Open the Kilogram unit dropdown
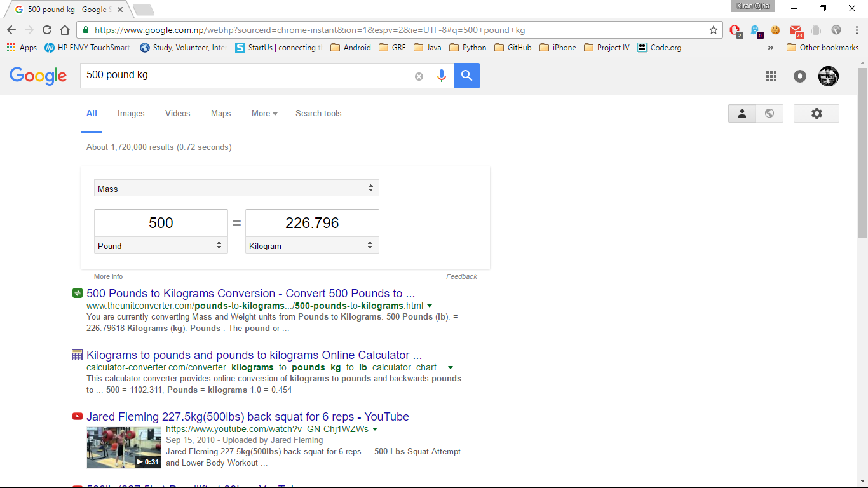The width and height of the screenshot is (868, 488). (x=312, y=245)
